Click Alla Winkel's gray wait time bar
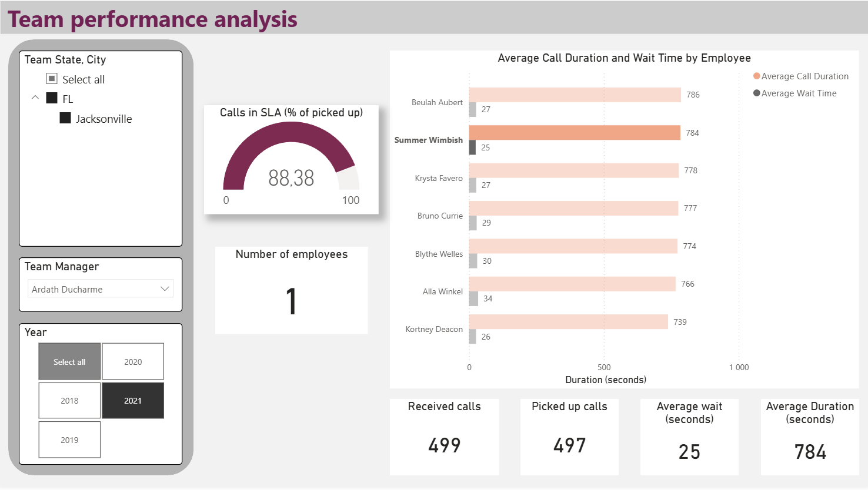 (473, 299)
